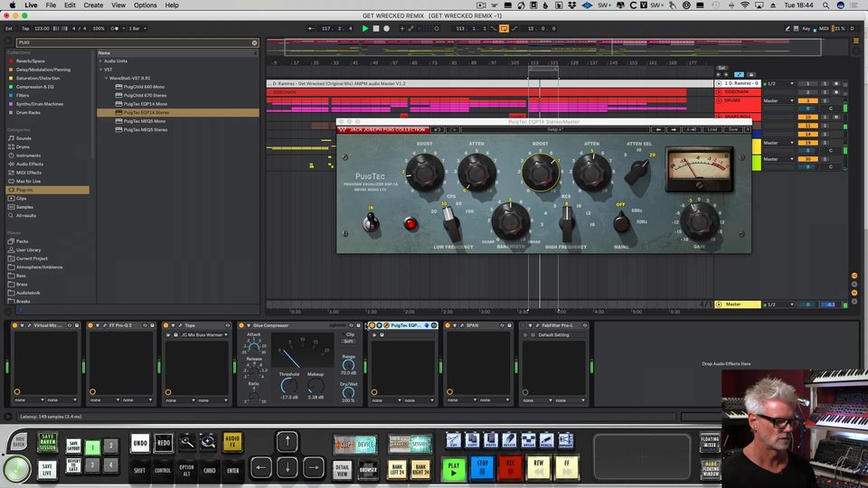Clear the browser search field
Screen dimensions: 868x488
pyautogui.click(x=254, y=42)
